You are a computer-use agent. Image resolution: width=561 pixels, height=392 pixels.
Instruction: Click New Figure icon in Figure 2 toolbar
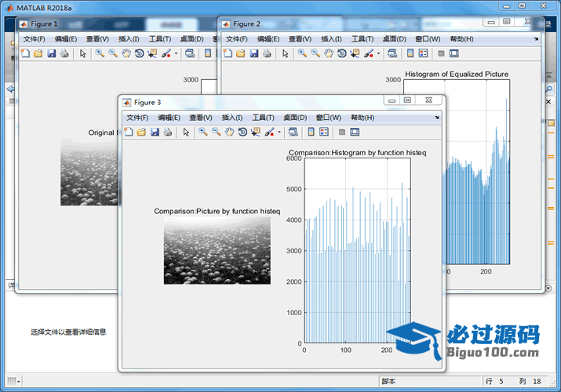point(228,53)
